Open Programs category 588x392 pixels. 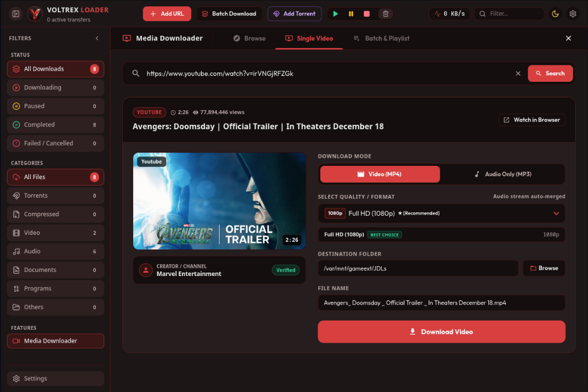coord(56,289)
